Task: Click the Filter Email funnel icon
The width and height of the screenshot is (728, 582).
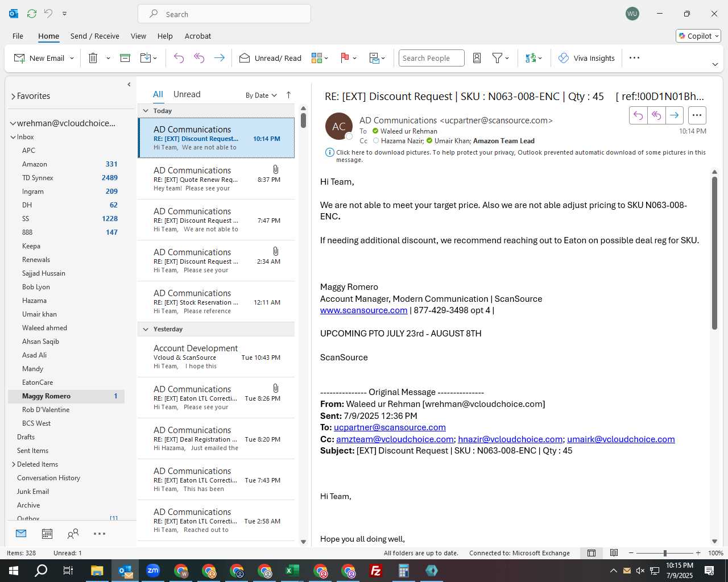Action: [497, 58]
